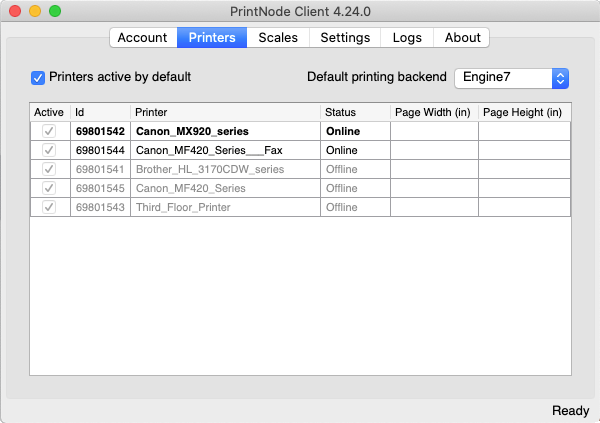Image resolution: width=600 pixels, height=423 pixels.
Task: Toggle Active checkbox for Third_Floor_Printer
Action: coord(48,207)
